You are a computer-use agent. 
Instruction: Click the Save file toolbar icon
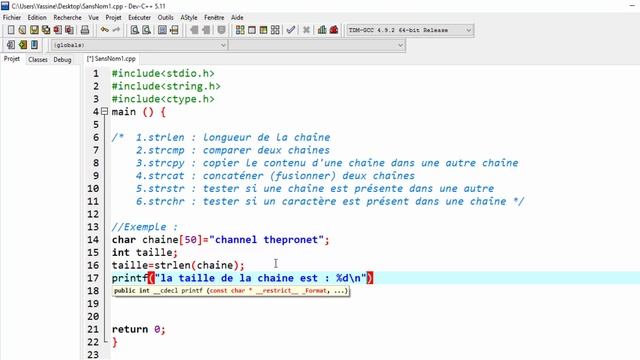34,30
